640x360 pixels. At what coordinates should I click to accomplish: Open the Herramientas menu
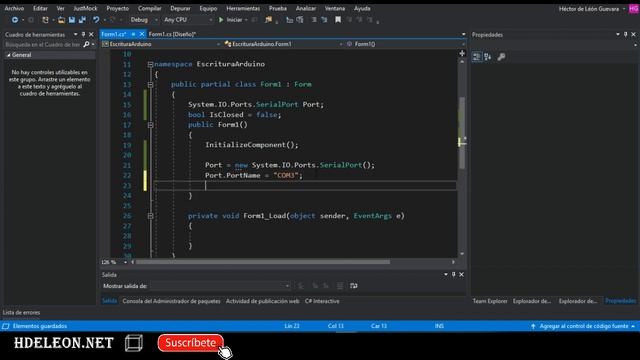(243, 8)
